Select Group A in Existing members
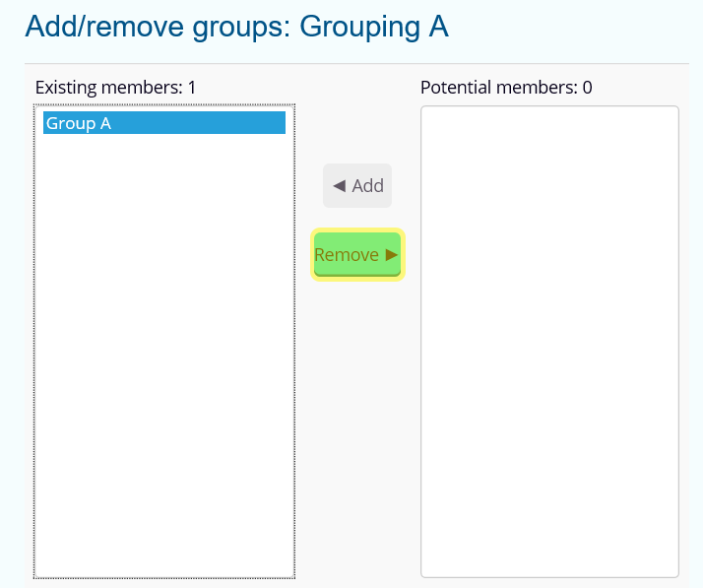The image size is (703, 588). point(163,123)
